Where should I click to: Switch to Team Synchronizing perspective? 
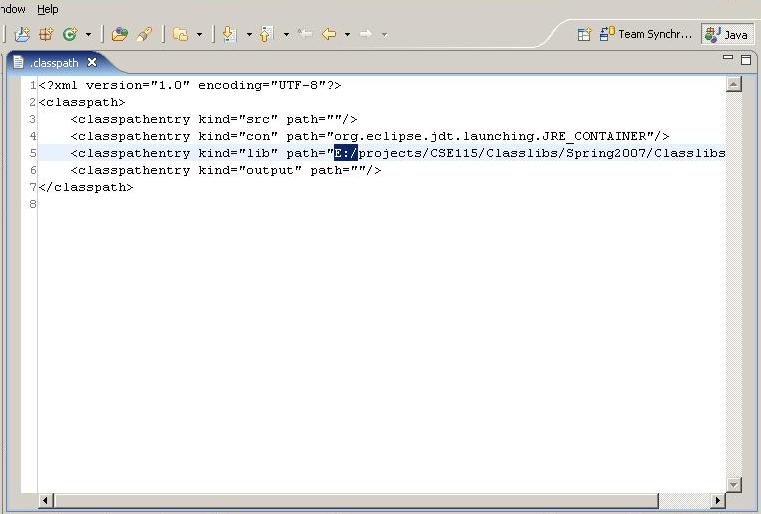pyautogui.click(x=646, y=34)
